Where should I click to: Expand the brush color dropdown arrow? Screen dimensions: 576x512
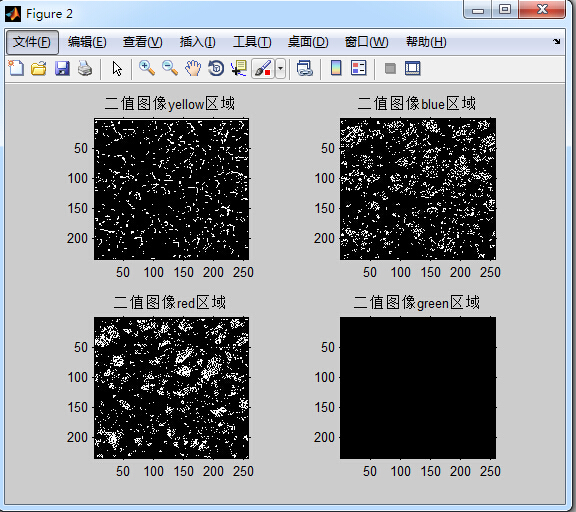[281, 68]
